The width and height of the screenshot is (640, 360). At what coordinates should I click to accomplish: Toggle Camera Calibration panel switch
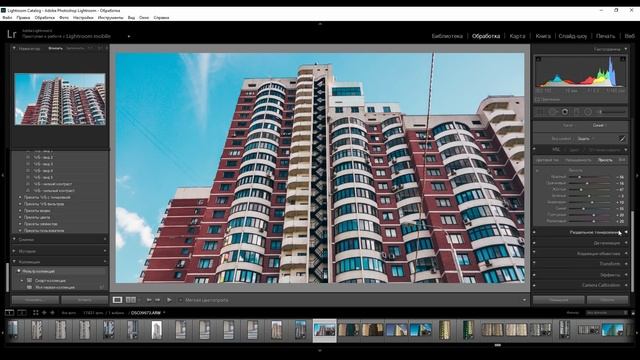(535, 285)
